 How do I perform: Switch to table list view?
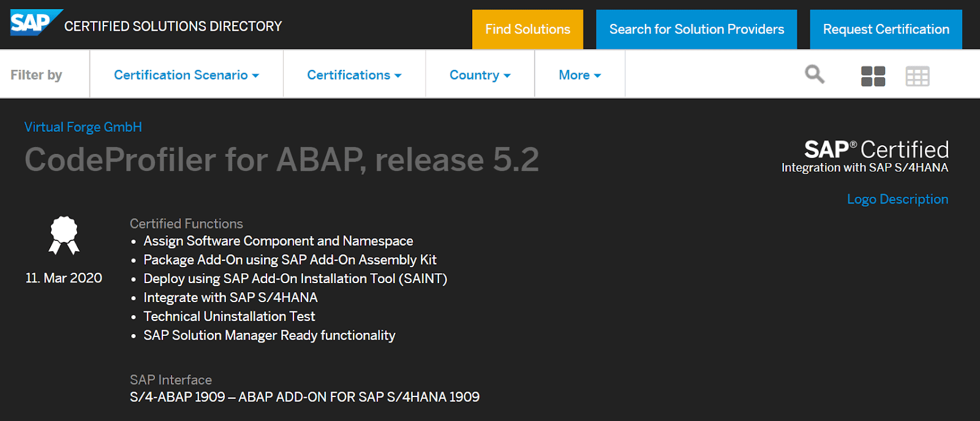coord(917,76)
